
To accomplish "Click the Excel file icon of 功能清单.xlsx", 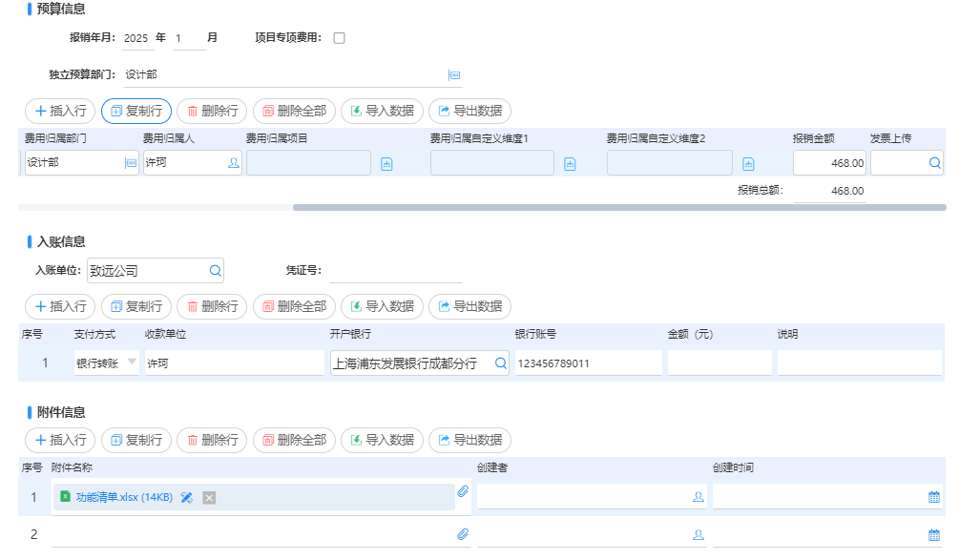I will click(65, 497).
